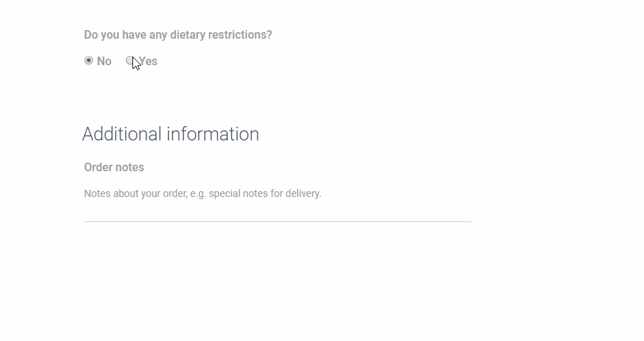Click the word "dietary" in the question
Screen dimensions: 644x341
(187, 35)
